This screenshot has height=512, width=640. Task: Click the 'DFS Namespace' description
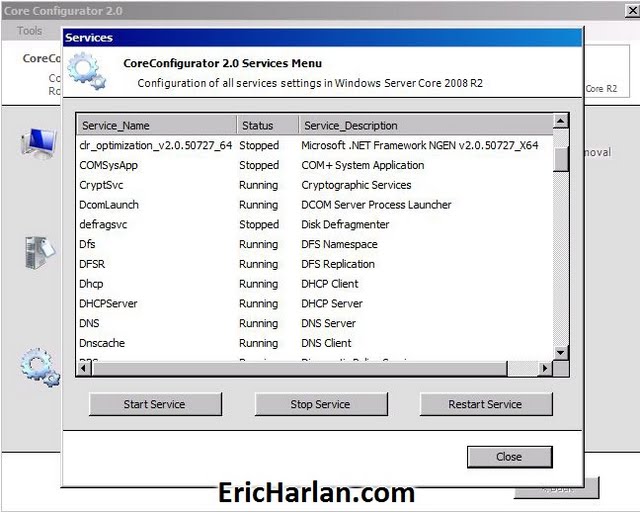340,244
